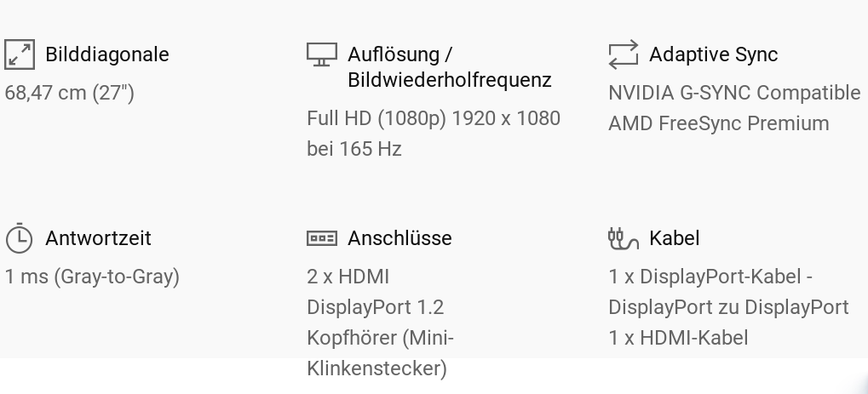Click the 68,47 cm (27") value
Image resolution: width=868 pixels, height=394 pixels.
coord(69,93)
